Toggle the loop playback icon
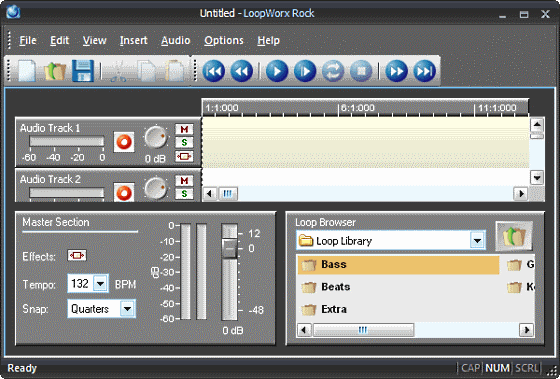The height and width of the screenshot is (379, 560). tap(333, 71)
